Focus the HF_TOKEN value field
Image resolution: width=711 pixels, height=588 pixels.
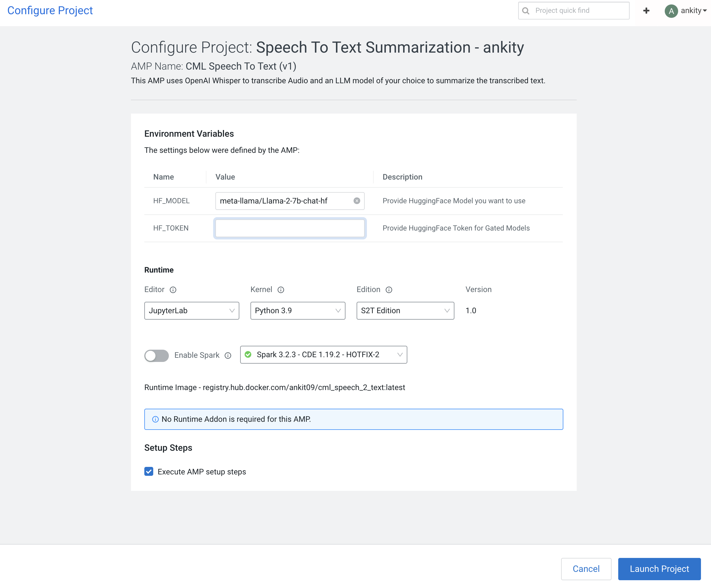tap(290, 228)
